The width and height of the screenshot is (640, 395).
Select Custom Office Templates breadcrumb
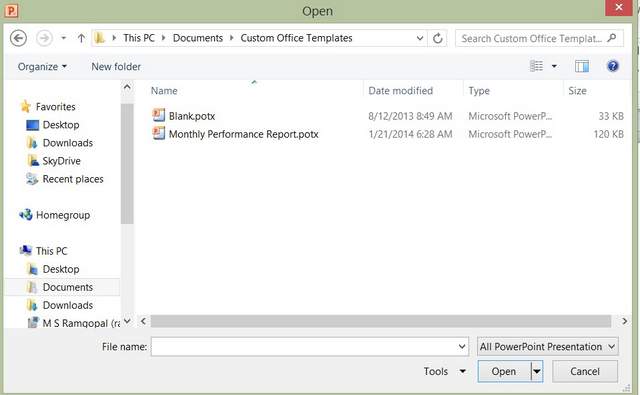click(x=296, y=38)
